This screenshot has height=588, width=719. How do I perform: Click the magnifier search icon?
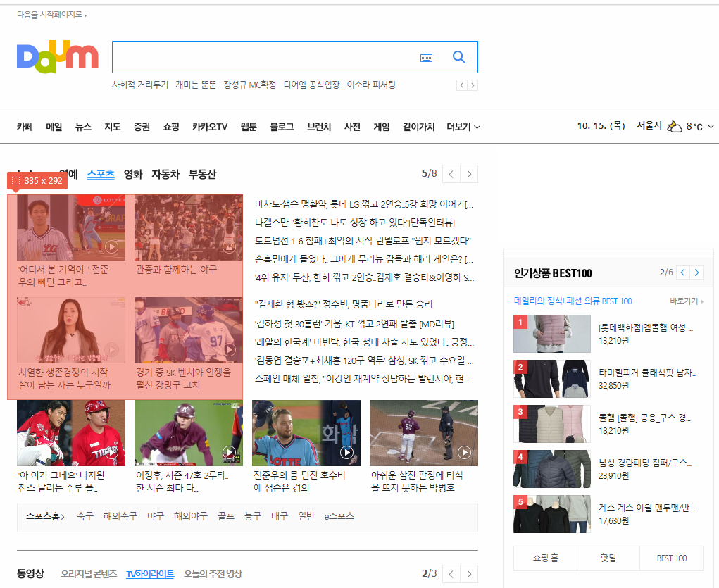tap(459, 57)
